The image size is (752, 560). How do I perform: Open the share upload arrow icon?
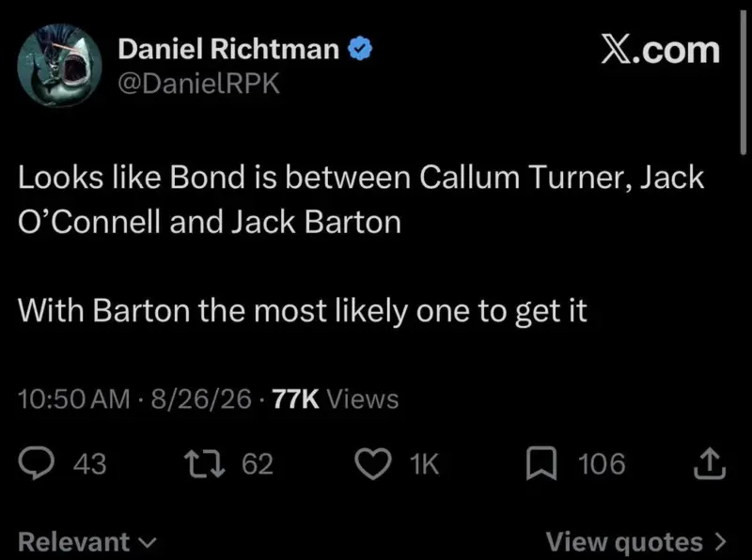710,463
